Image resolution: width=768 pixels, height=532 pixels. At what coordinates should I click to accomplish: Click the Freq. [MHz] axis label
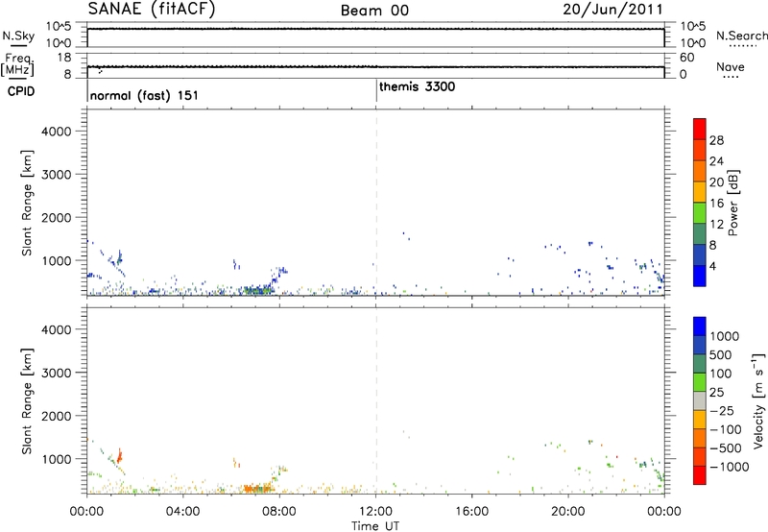18,64
